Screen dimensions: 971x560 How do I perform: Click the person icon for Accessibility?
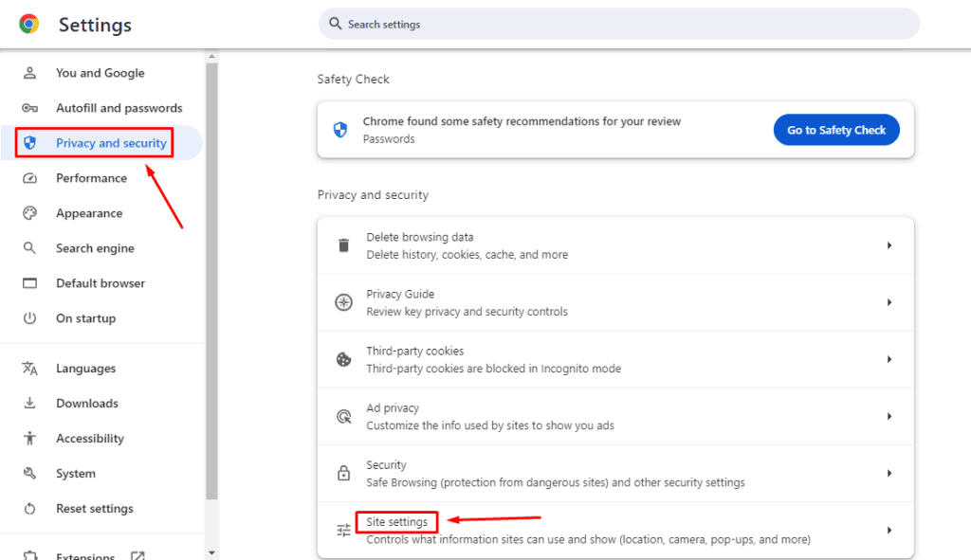pos(29,438)
